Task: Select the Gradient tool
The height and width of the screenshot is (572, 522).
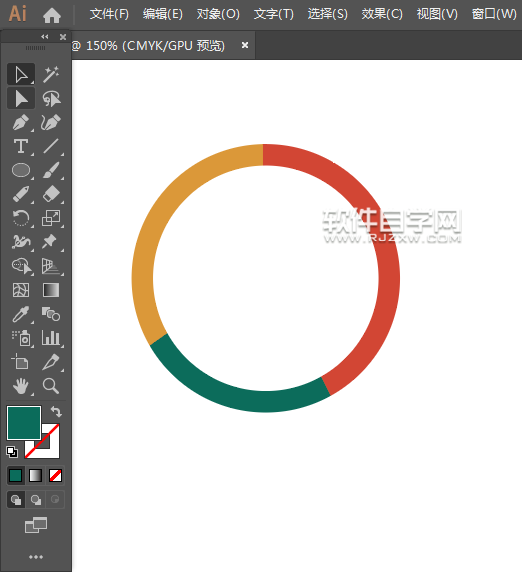Action: click(51, 290)
